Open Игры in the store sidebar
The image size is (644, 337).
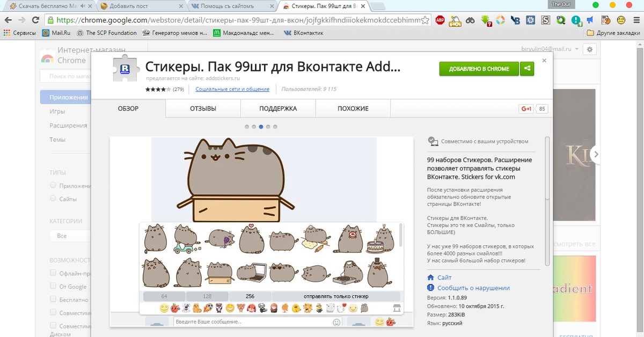(57, 112)
